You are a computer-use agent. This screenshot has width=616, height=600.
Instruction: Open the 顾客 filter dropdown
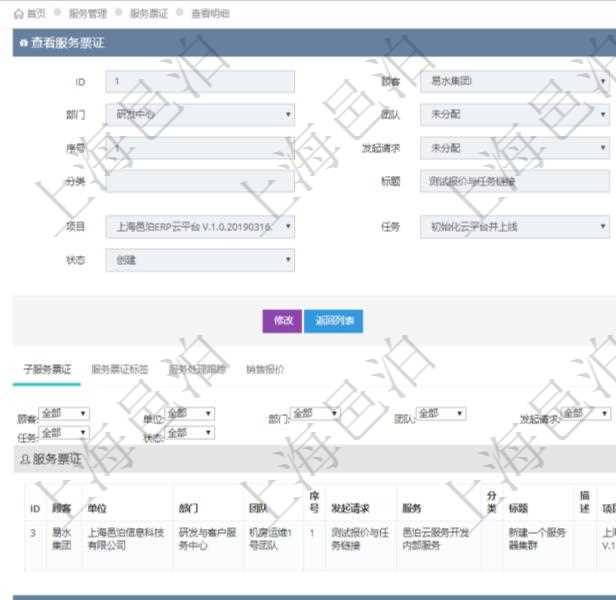(x=64, y=413)
